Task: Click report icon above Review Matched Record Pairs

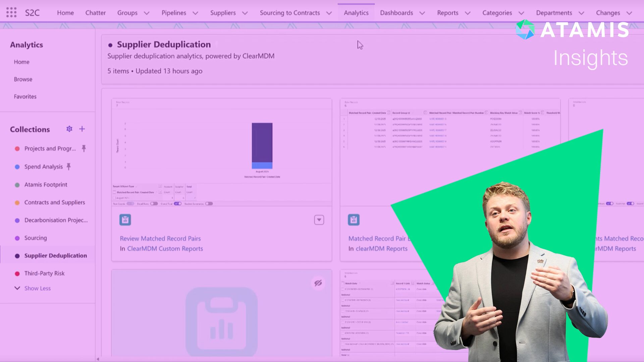Action: click(x=125, y=220)
